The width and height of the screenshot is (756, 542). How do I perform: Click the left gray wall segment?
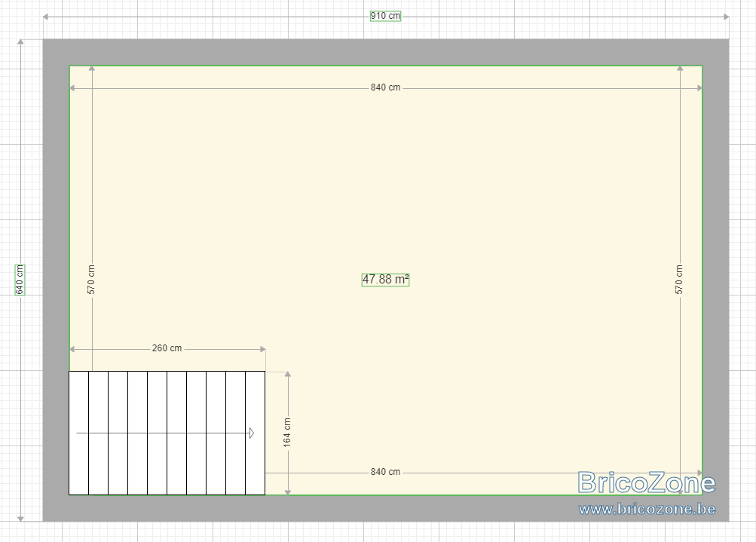56,280
